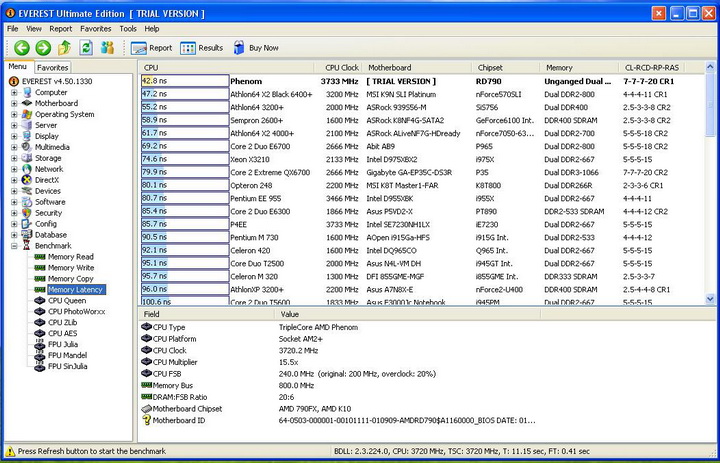720x463 pixels.
Task: Select the Operating System icon in the tree
Action: (27, 114)
